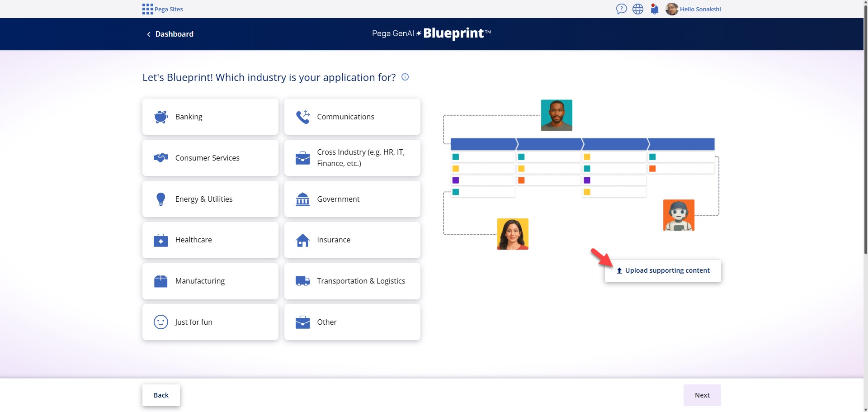Choose the Communications industry
The height and width of the screenshot is (412, 868).
coord(352,116)
